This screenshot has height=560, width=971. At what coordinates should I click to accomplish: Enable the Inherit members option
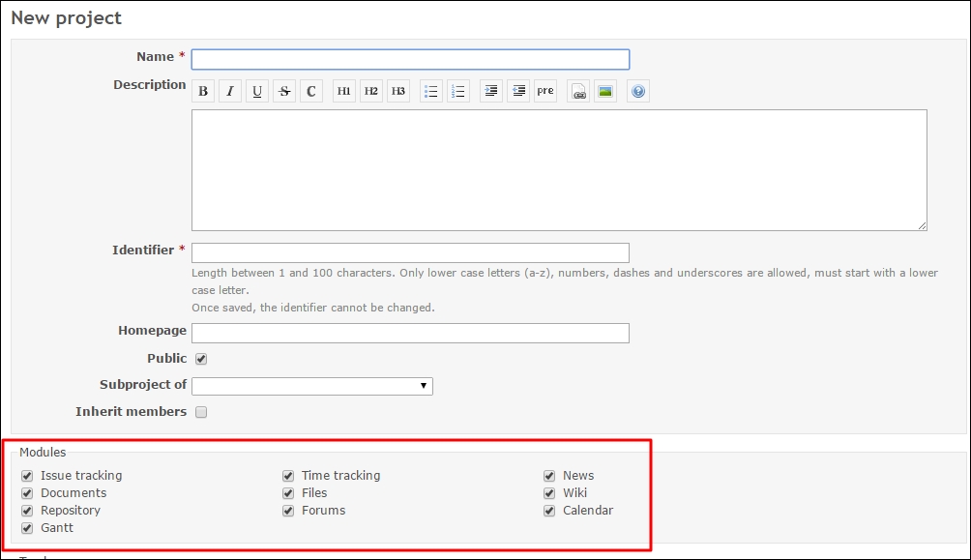point(201,412)
